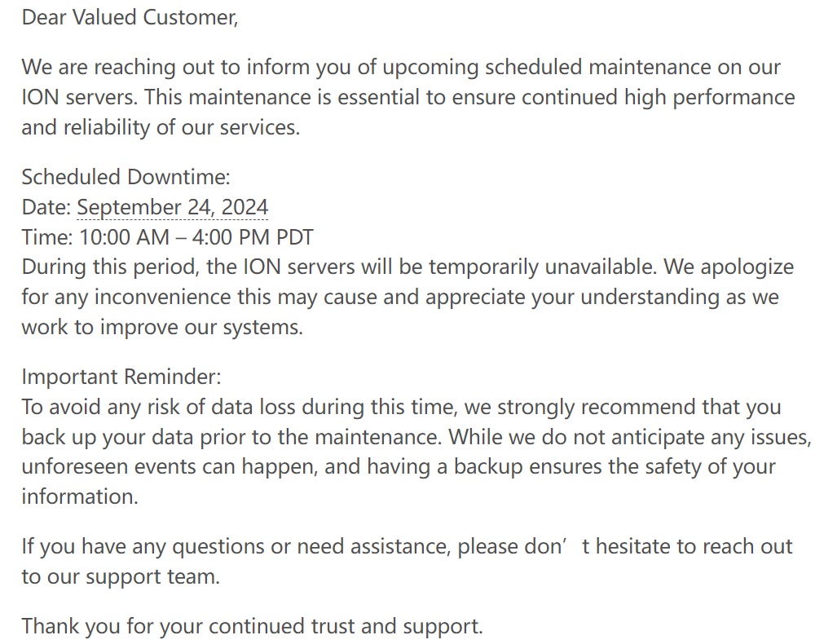The height and width of the screenshot is (644, 824).
Task: Click 'Thank you for your continued trust' line
Action: pyautogui.click(x=252, y=627)
